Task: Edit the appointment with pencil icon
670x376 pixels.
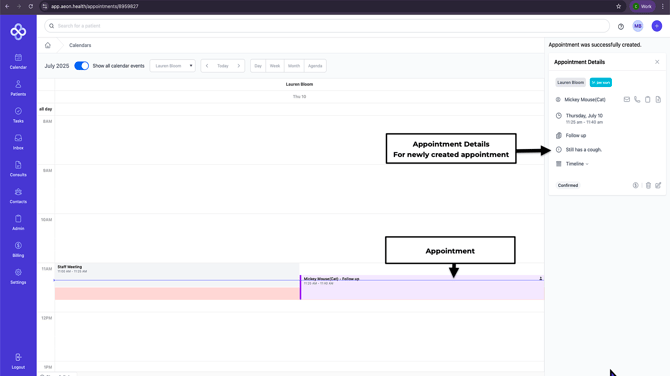Action: (x=658, y=185)
